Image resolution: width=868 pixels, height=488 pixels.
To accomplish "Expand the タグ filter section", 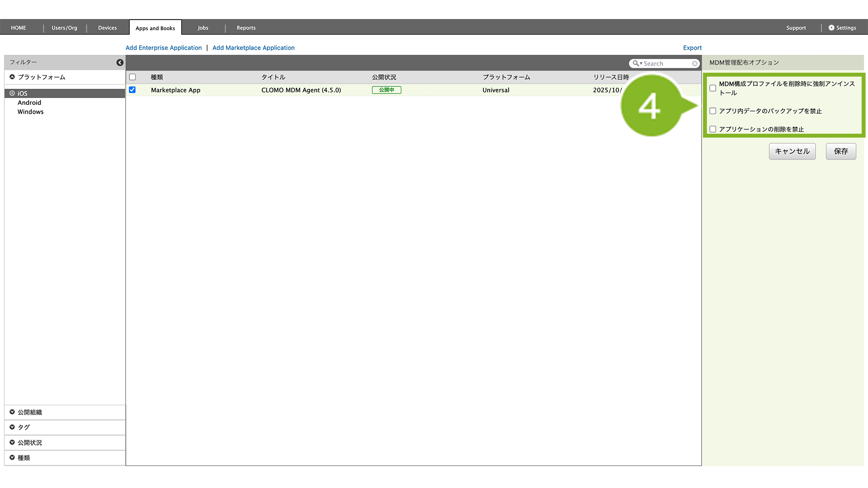I will (x=12, y=427).
